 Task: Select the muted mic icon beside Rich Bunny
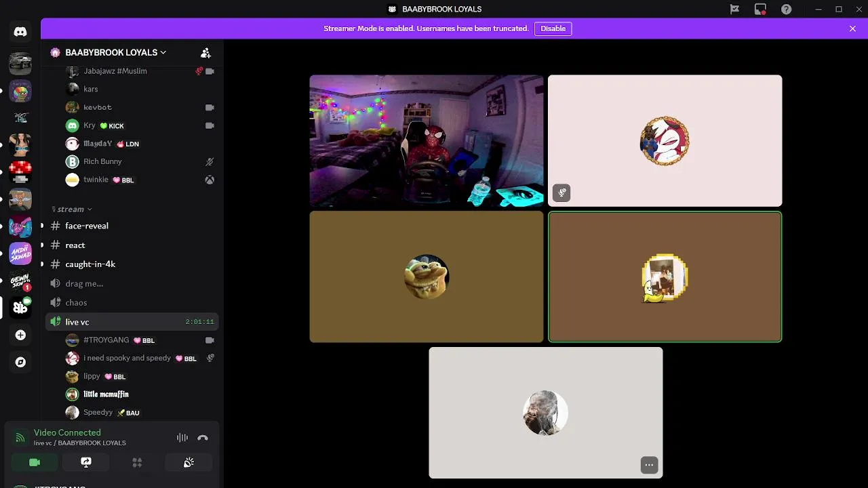(210, 161)
